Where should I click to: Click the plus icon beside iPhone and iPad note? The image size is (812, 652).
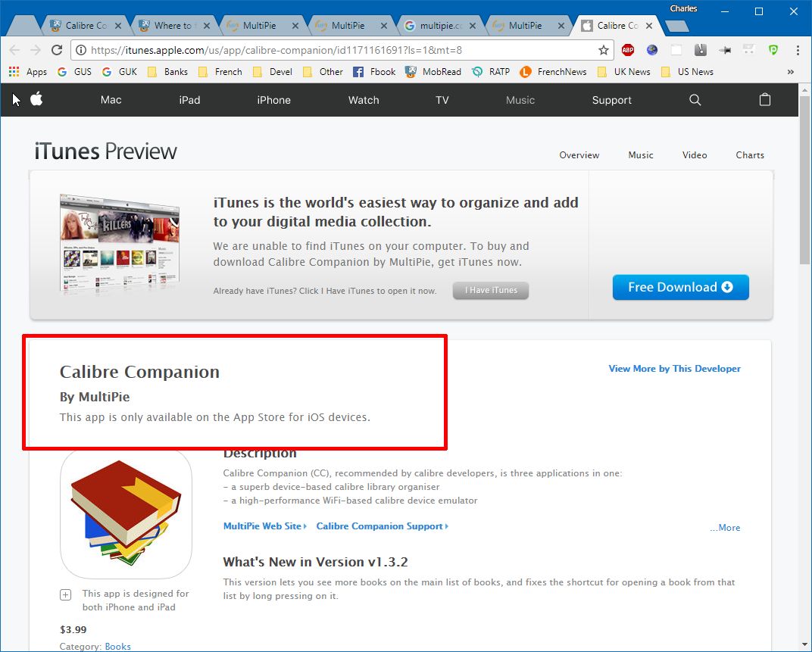(x=65, y=594)
